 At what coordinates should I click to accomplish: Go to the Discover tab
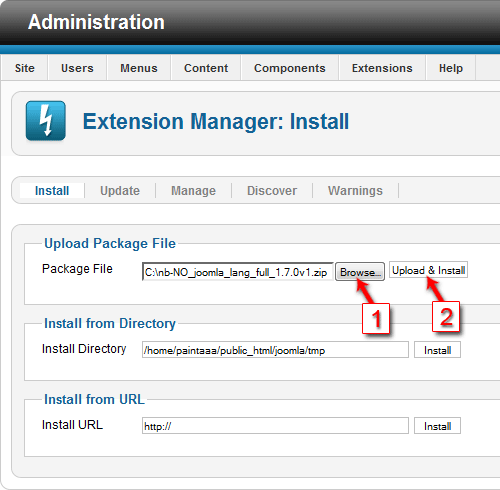272,191
